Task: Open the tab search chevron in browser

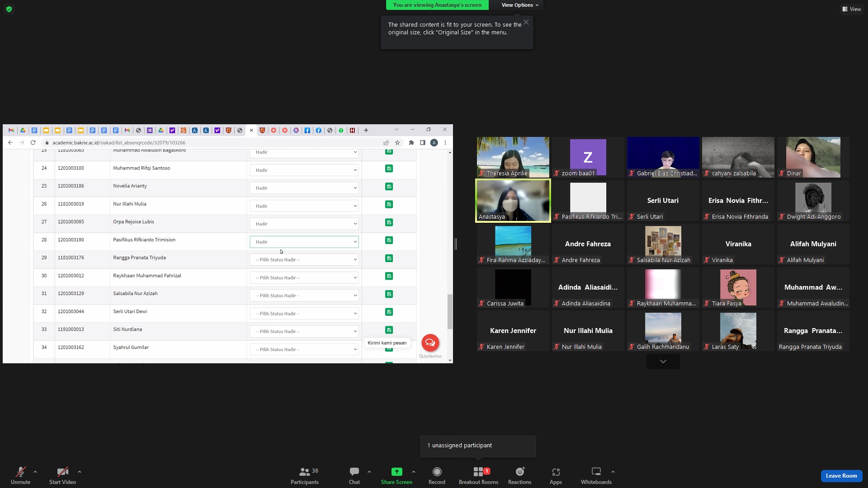Action: click(396, 130)
